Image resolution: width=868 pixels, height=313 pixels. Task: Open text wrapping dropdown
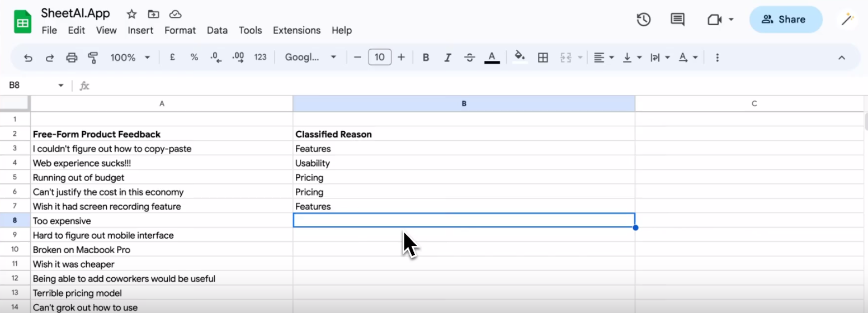[x=660, y=57]
